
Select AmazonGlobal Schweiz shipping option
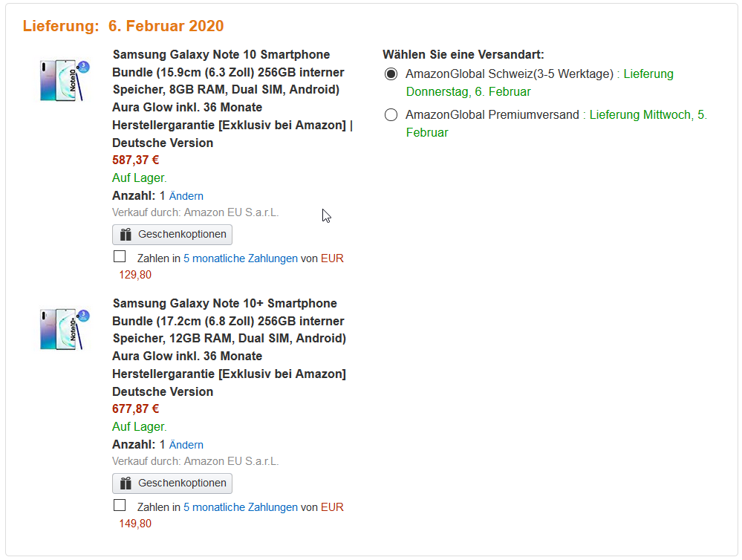391,74
